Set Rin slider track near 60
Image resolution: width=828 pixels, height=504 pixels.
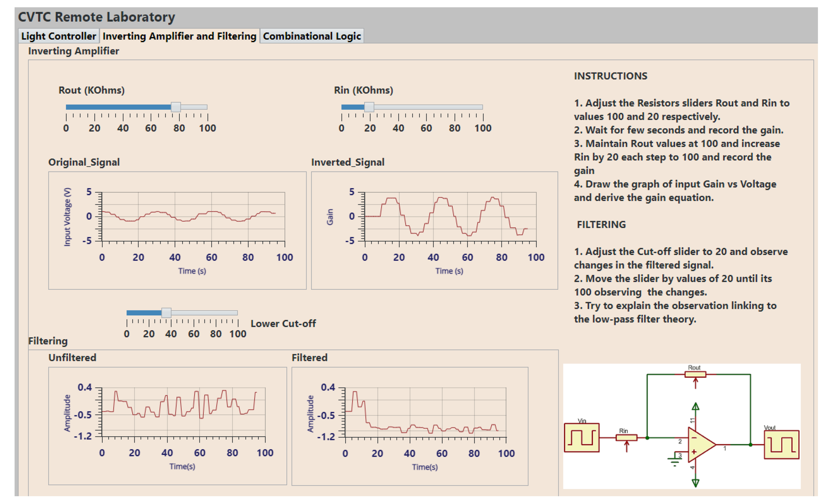click(426, 107)
